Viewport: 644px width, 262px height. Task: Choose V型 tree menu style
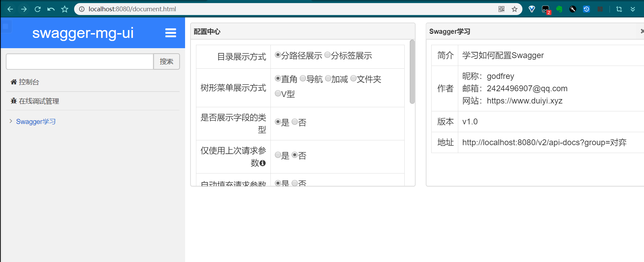click(278, 93)
